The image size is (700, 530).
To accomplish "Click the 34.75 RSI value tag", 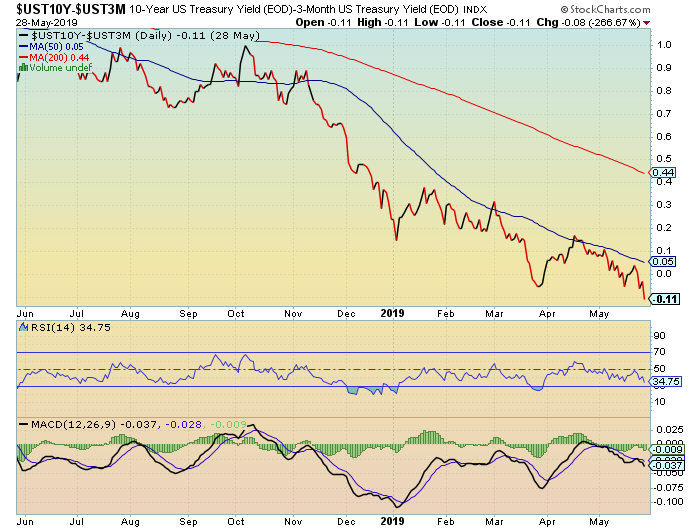I will click(x=666, y=381).
